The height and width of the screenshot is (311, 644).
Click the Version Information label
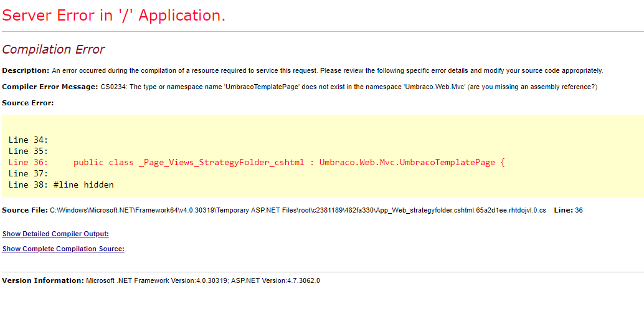pos(43,280)
